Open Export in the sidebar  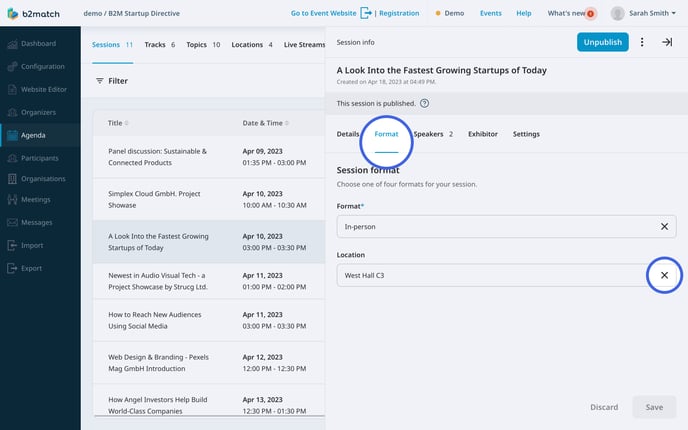pos(31,268)
